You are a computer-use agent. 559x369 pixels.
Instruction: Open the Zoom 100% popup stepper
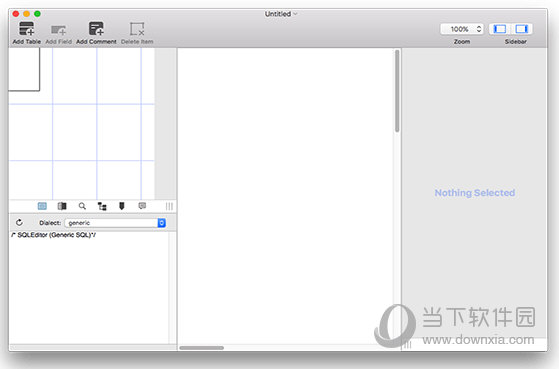point(462,29)
